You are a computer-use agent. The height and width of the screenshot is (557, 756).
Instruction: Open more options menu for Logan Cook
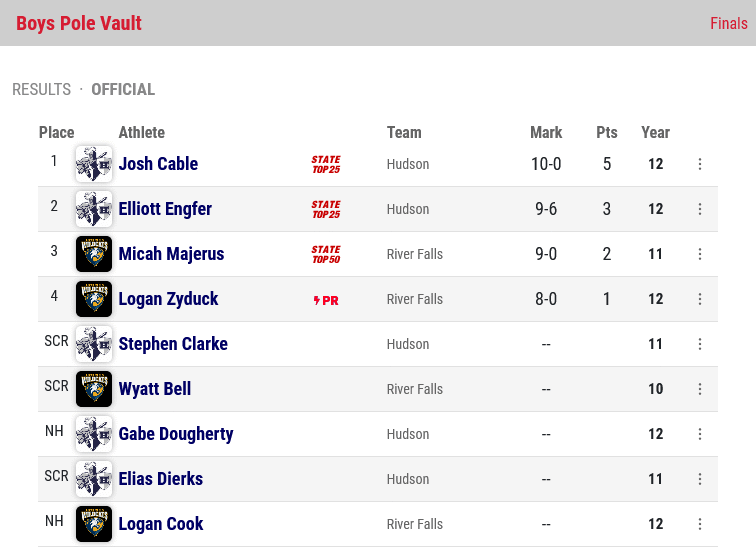tap(700, 524)
